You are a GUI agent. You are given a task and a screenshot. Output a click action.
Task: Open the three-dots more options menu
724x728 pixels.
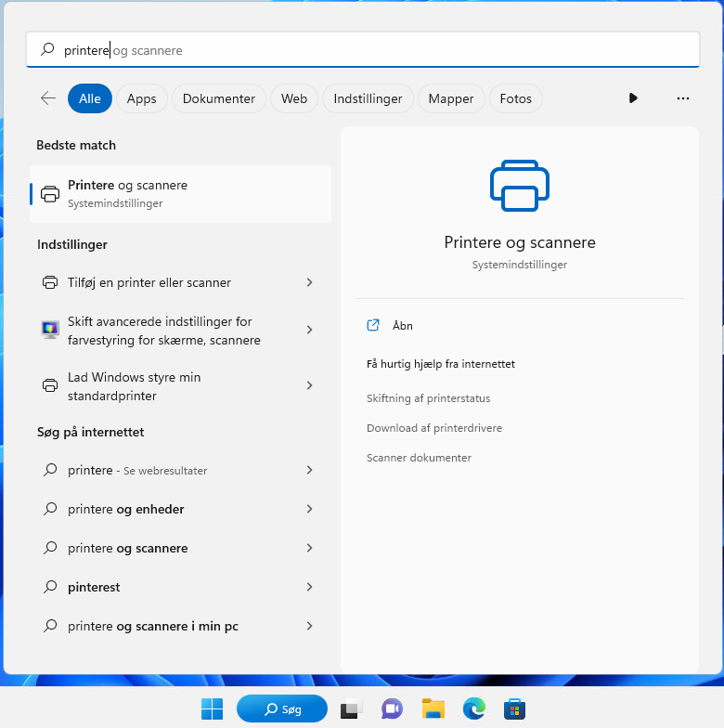683,98
